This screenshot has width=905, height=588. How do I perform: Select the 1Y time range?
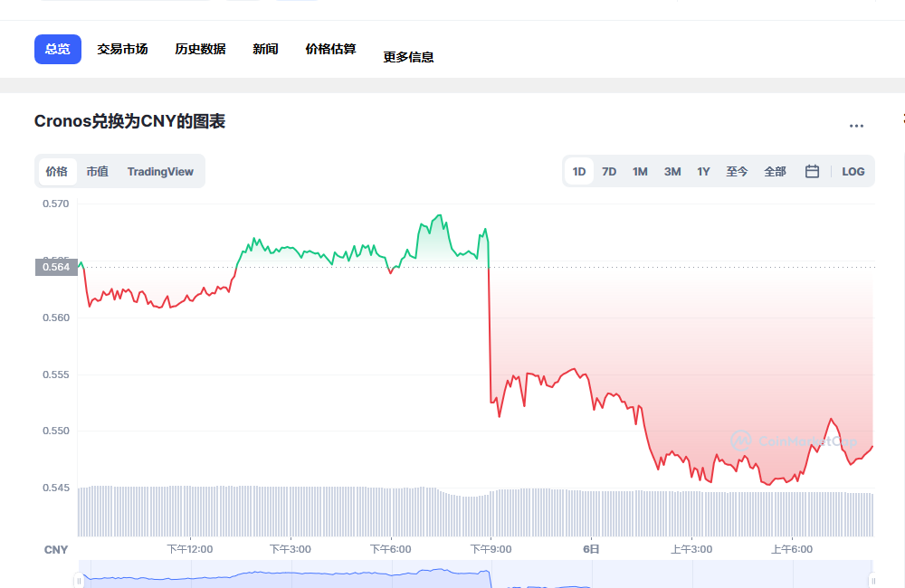[x=703, y=171]
